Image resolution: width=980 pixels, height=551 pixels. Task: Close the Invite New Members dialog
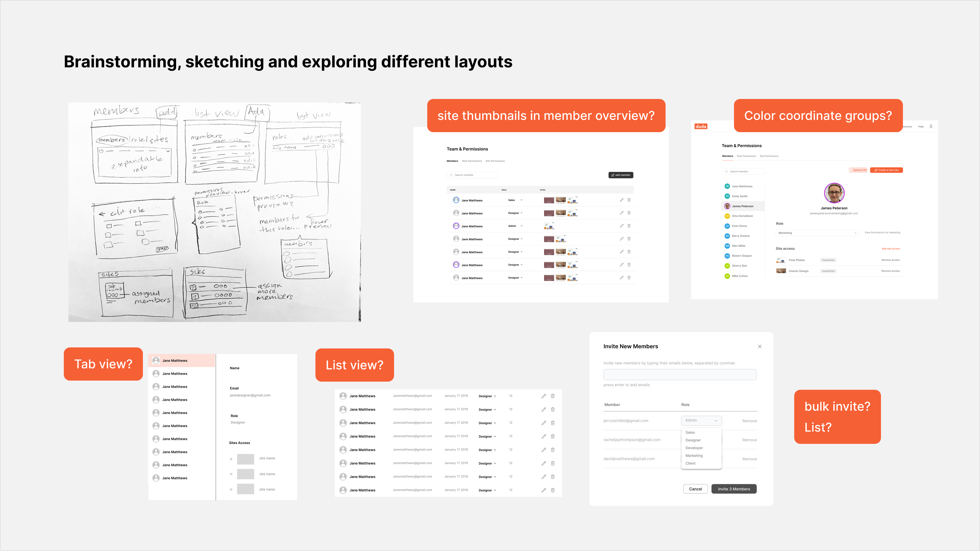point(760,346)
